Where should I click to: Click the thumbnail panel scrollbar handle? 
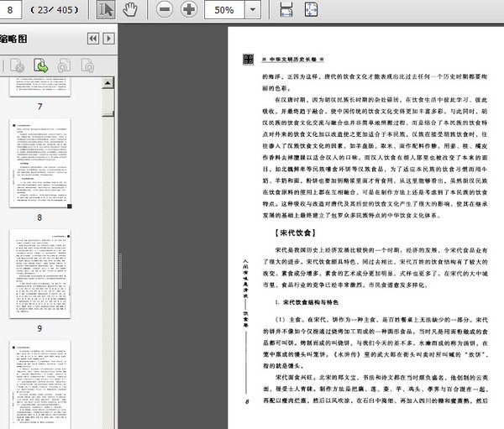pyautogui.click(x=108, y=113)
